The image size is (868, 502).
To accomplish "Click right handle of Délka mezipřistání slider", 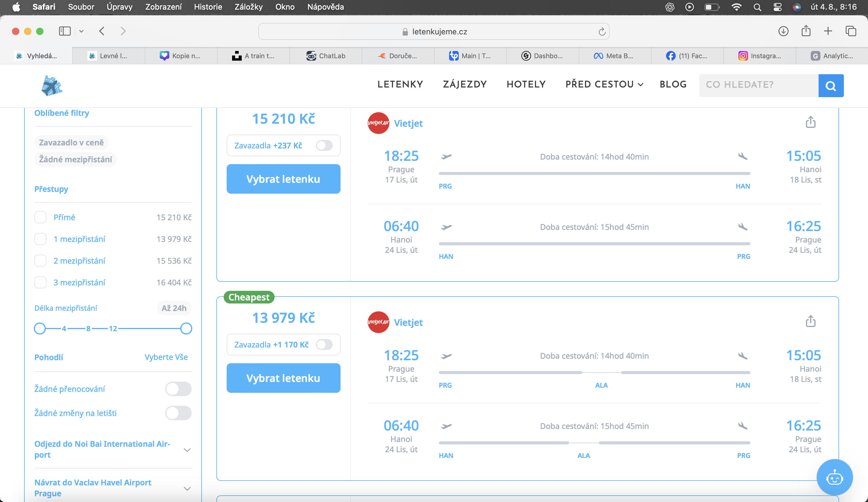I will click(186, 329).
